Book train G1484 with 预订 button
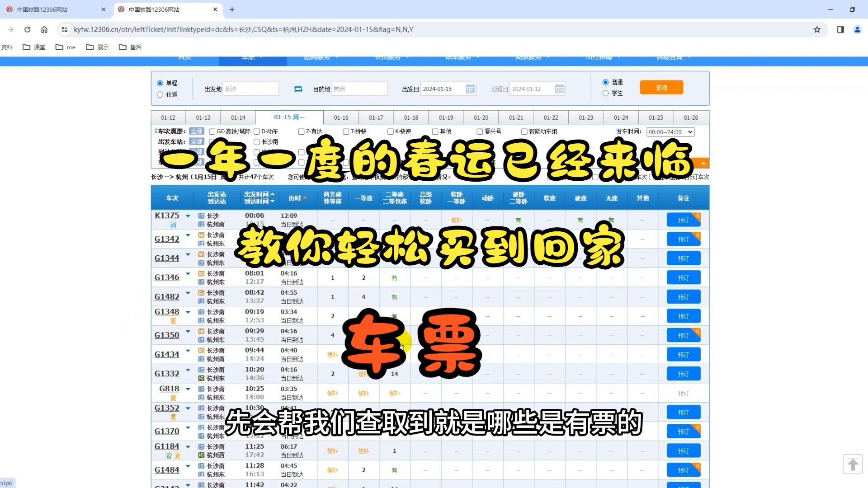The width and height of the screenshot is (868, 488). pos(684,470)
